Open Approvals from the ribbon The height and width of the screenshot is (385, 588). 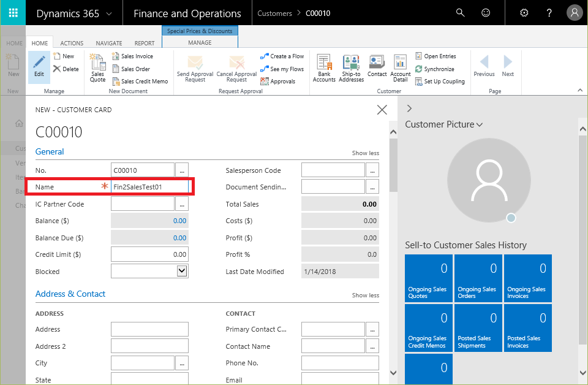[278, 82]
